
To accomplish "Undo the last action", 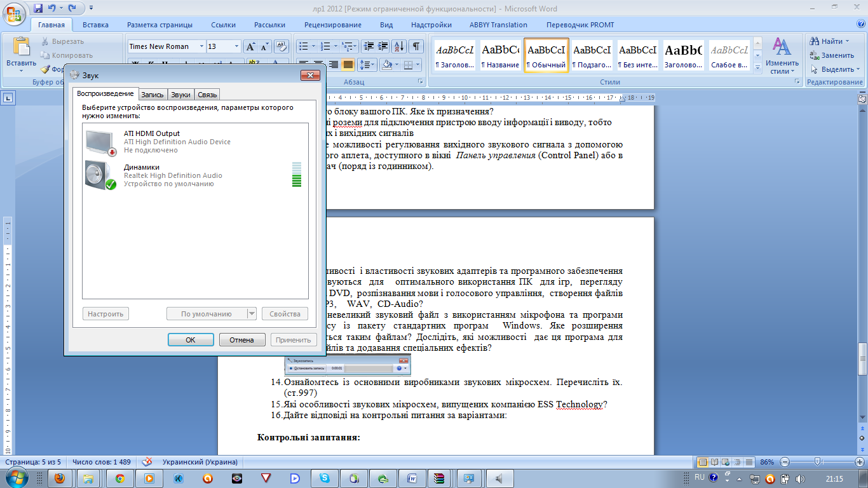I will [x=52, y=8].
